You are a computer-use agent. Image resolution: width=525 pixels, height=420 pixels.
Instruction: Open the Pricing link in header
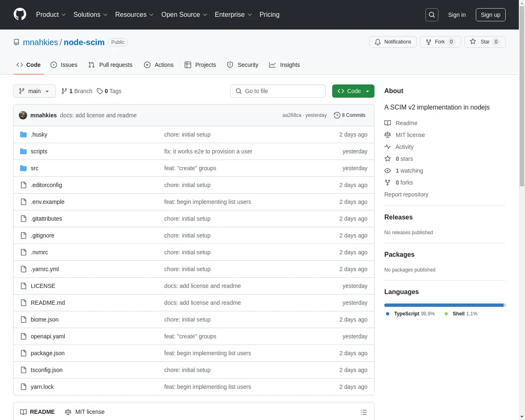click(269, 15)
